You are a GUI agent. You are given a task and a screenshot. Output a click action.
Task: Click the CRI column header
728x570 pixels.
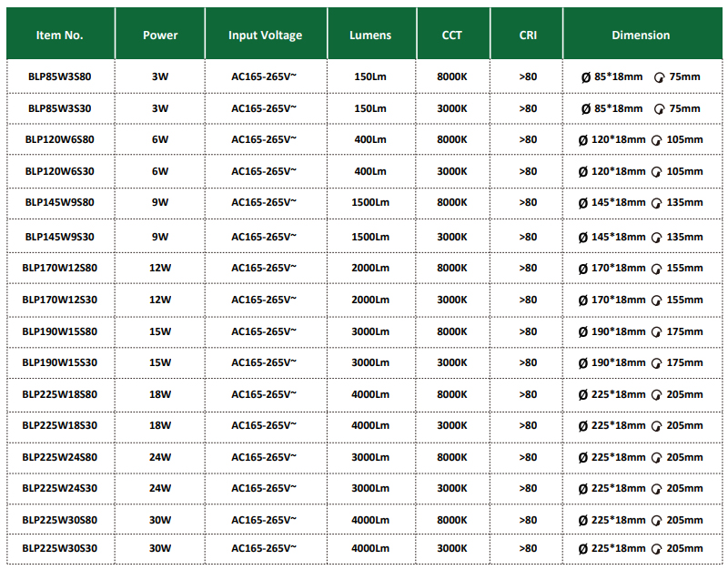[x=528, y=34]
